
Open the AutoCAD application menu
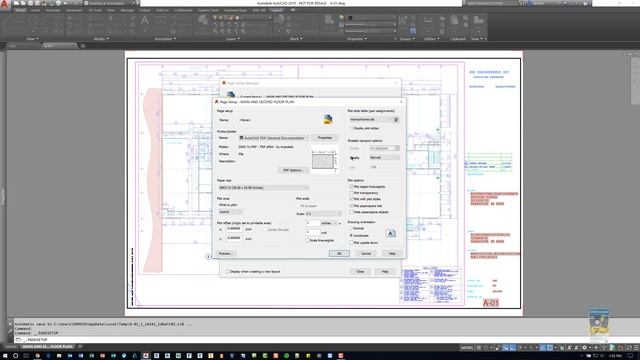coord(5,4)
